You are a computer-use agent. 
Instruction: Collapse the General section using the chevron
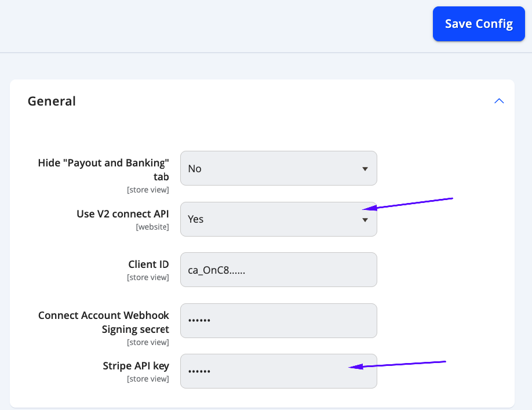499,101
